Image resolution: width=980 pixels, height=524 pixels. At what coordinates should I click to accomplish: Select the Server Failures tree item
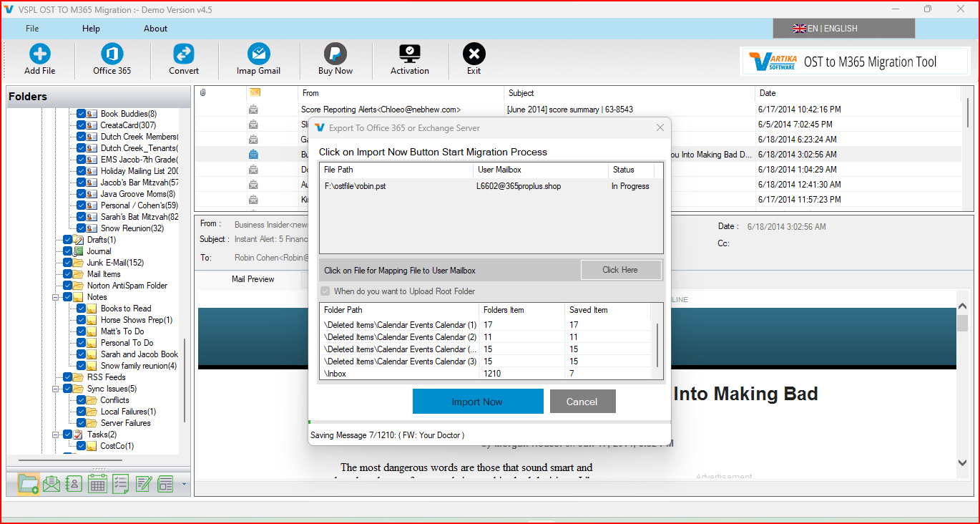125,423
